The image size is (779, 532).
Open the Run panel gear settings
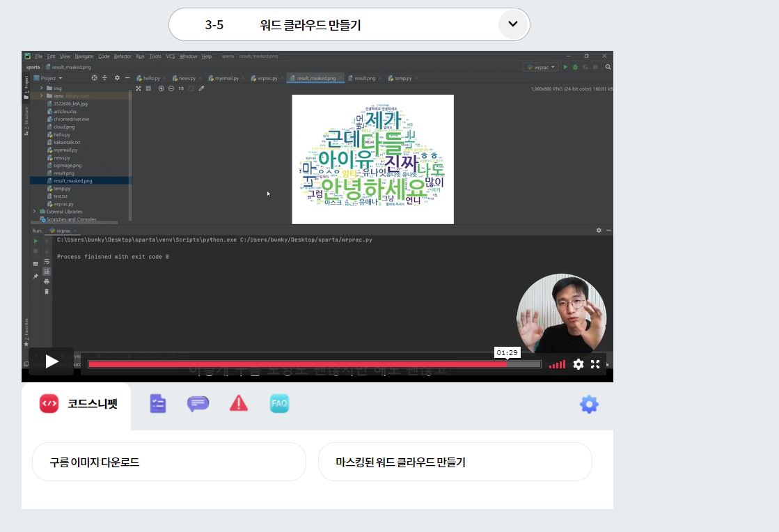[599, 230]
